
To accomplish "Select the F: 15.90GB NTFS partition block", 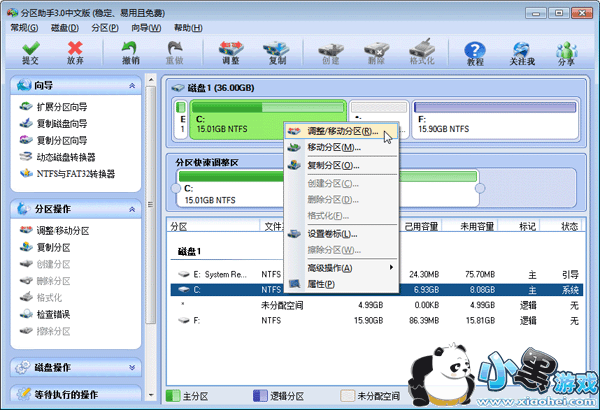I will [x=495, y=119].
